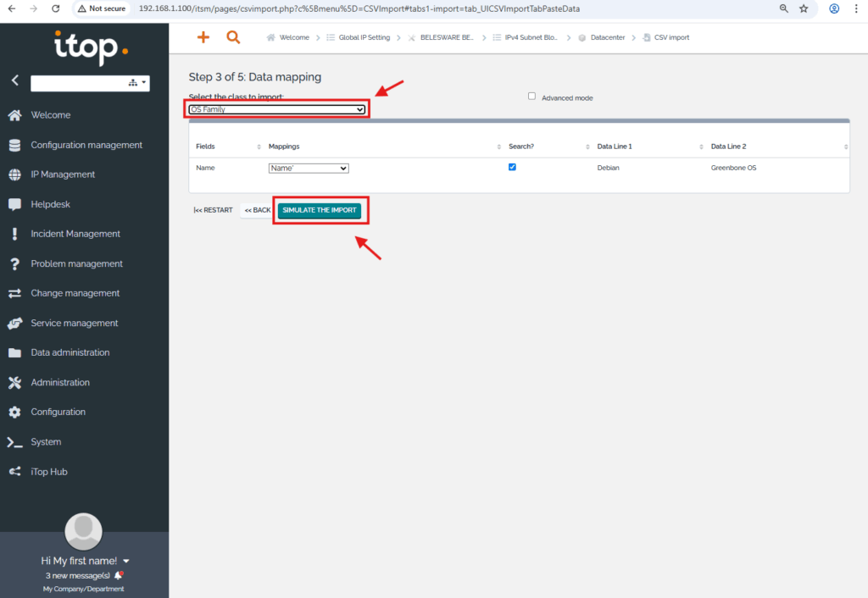The height and width of the screenshot is (598, 868).
Task: Click the Restart button
Action: [213, 210]
